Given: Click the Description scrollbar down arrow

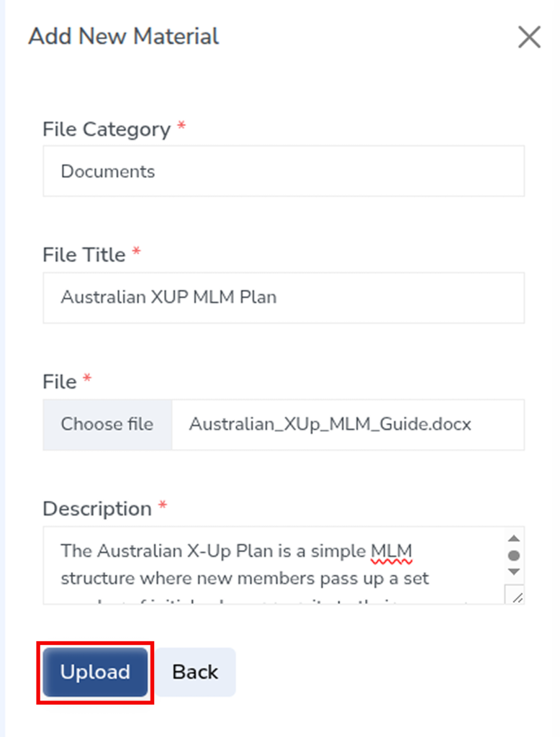Looking at the screenshot, I should pyautogui.click(x=514, y=571).
